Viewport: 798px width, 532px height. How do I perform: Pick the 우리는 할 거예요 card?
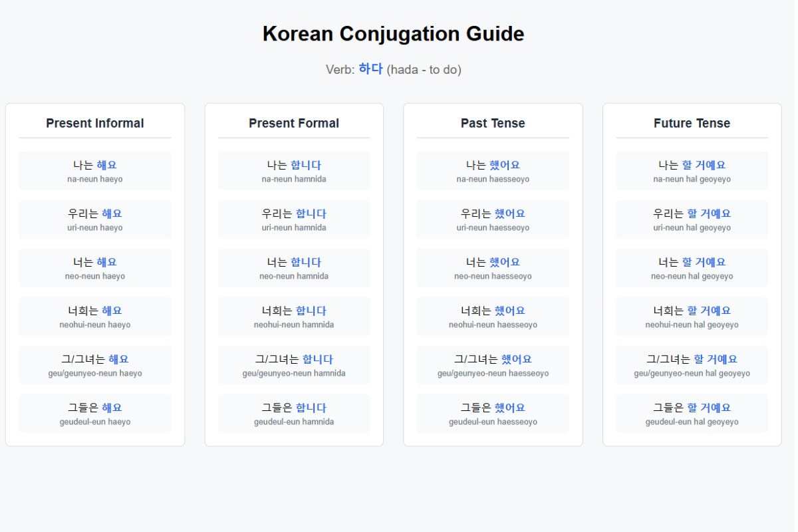[x=692, y=219]
